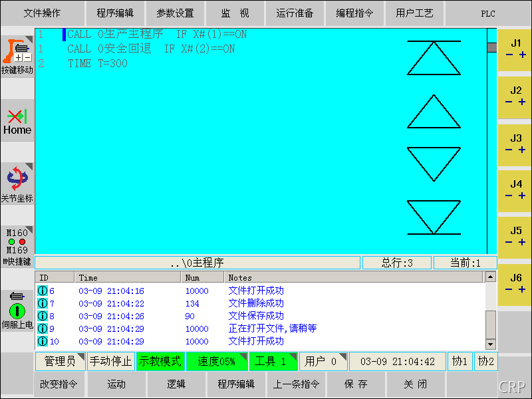Screen dimensions: 532x399
Task: Open the 速度05% speed dropdown
Action: click(x=217, y=361)
